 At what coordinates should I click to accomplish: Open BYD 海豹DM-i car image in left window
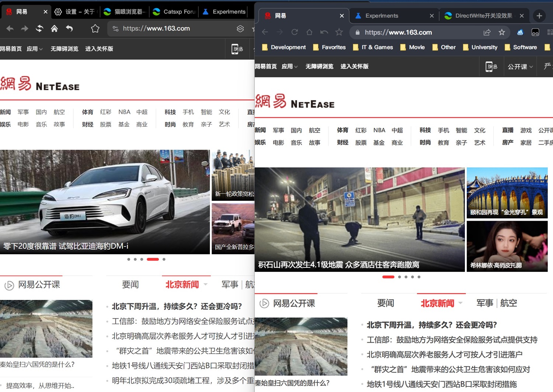point(105,202)
